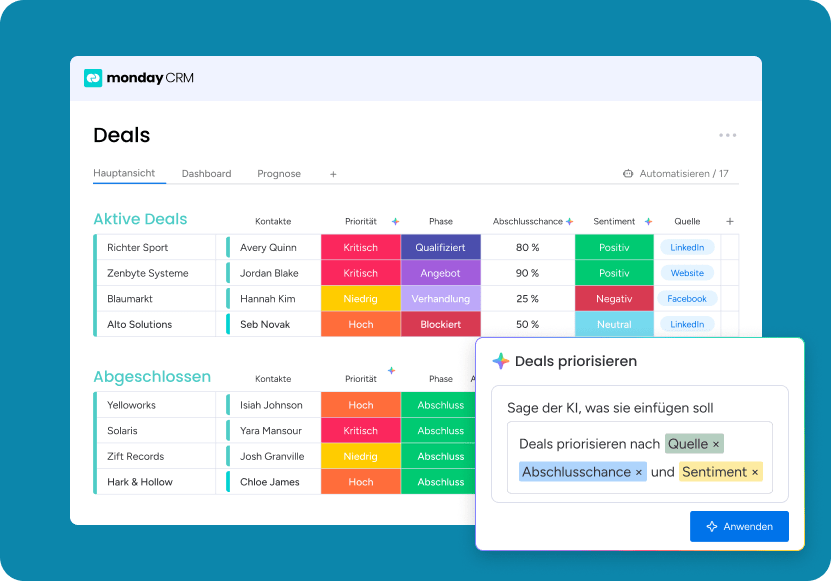This screenshot has width=831, height=581.
Task: Remove the Abschlusschance tag from the prompt
Action: [639, 472]
